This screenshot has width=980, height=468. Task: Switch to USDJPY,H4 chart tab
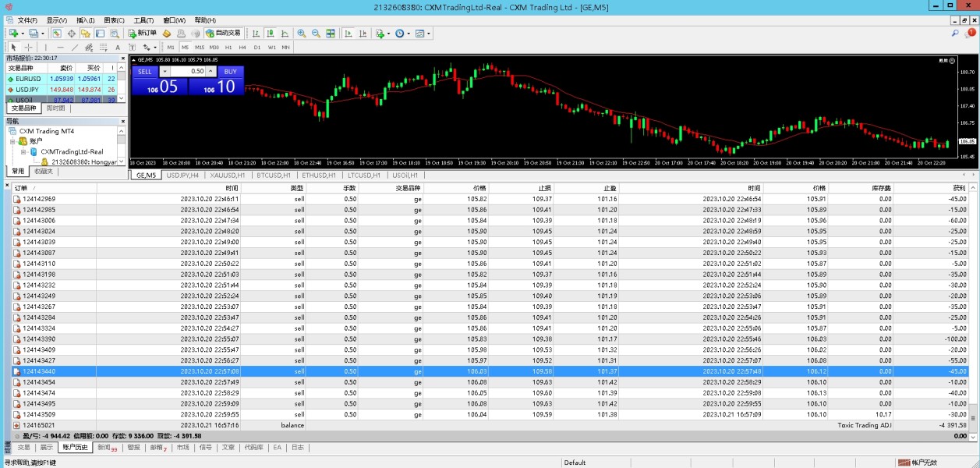(182, 175)
